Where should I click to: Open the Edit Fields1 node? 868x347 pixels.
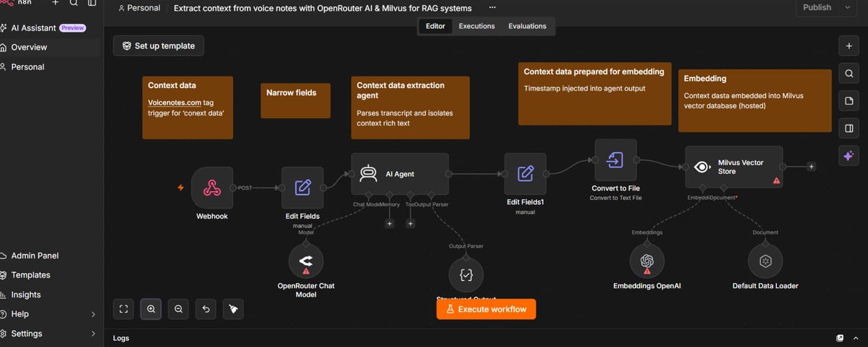[525, 174]
